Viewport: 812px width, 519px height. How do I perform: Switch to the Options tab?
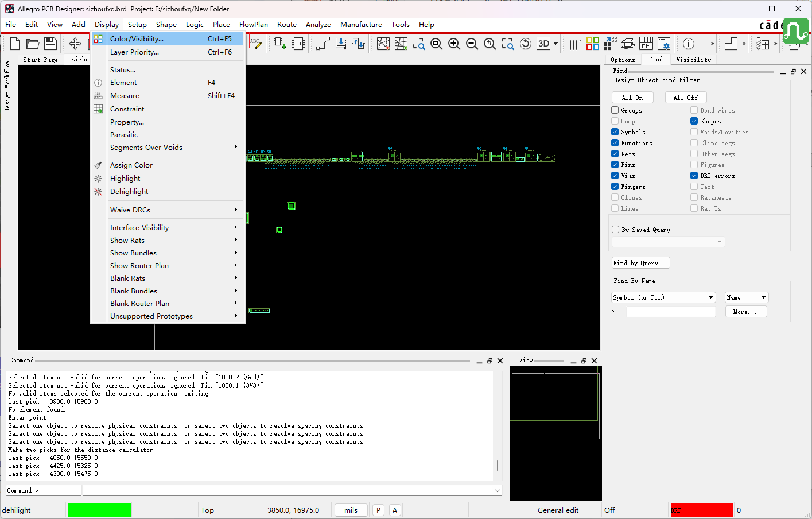623,60
